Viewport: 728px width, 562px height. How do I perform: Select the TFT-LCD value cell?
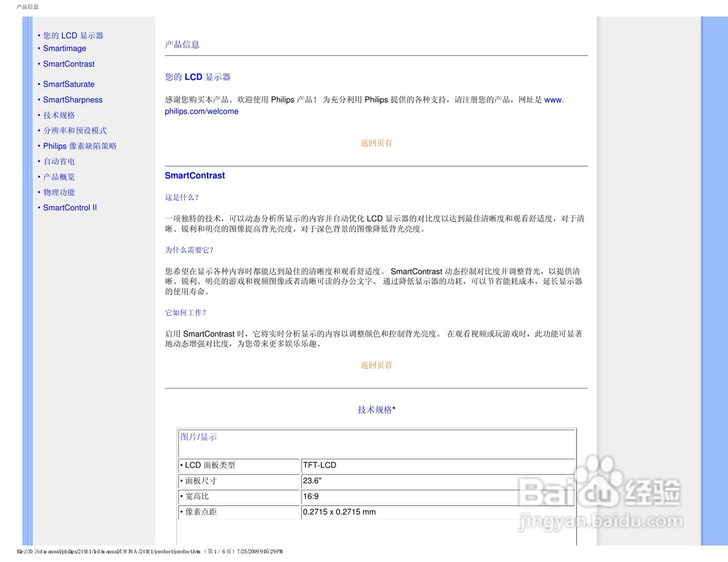click(437, 465)
